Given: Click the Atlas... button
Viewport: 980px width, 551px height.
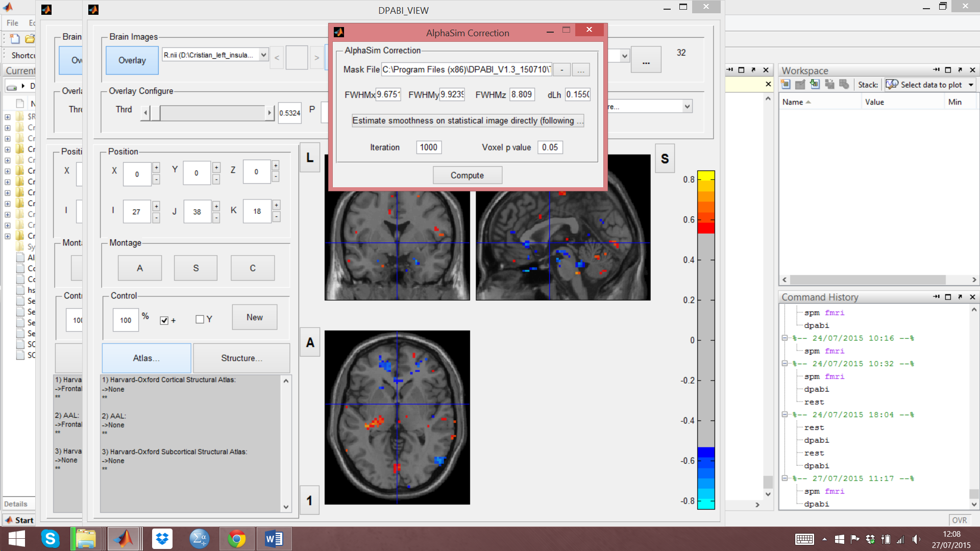Looking at the screenshot, I should click(x=146, y=358).
